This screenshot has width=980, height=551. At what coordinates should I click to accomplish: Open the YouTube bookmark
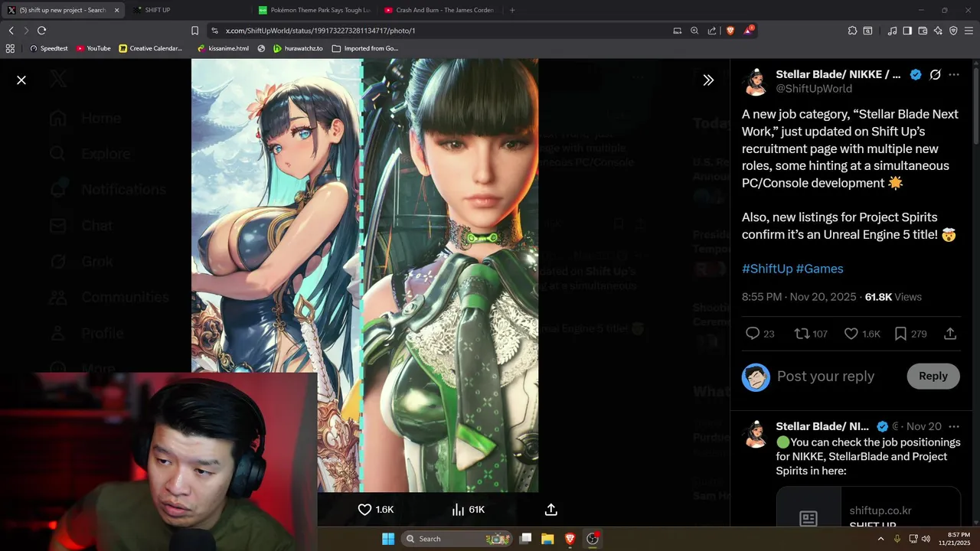tap(93, 48)
